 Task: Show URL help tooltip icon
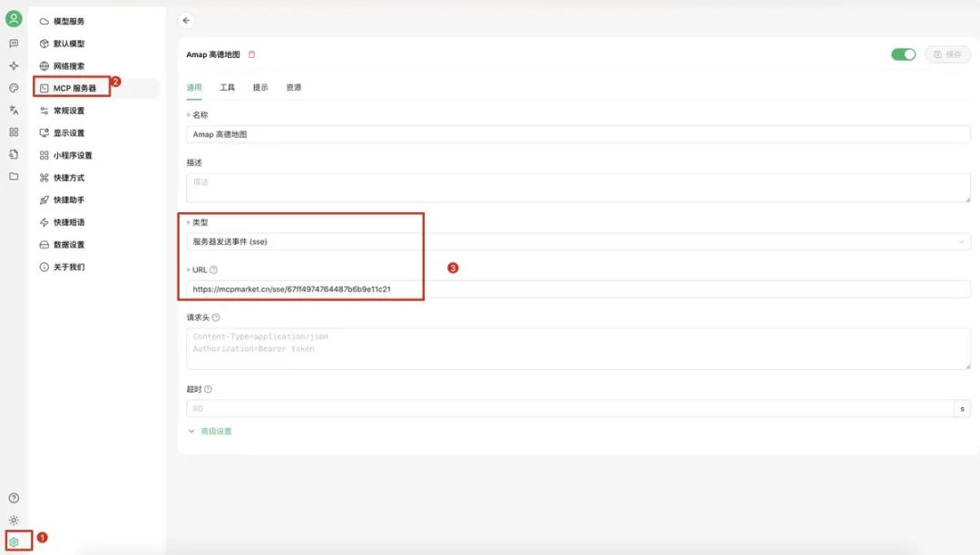(x=214, y=269)
